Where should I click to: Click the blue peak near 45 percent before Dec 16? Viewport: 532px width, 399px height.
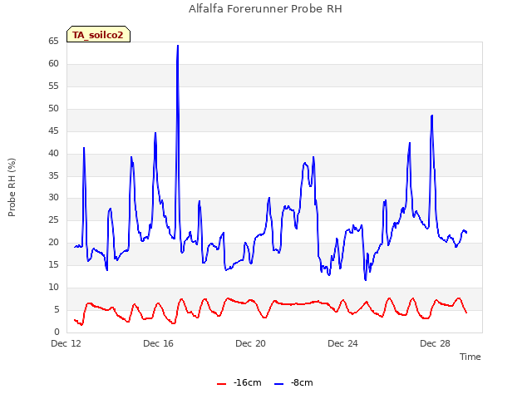coord(155,133)
